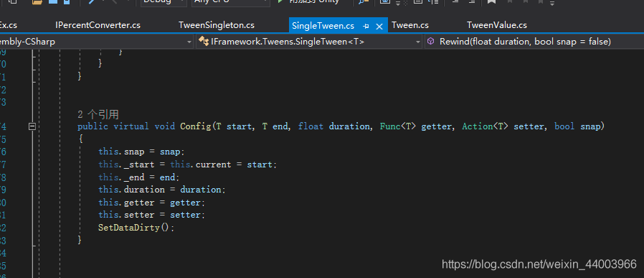This screenshot has height=278, width=644.
Task: Click the bookmark icon in the toolbar
Action: coord(491,1)
